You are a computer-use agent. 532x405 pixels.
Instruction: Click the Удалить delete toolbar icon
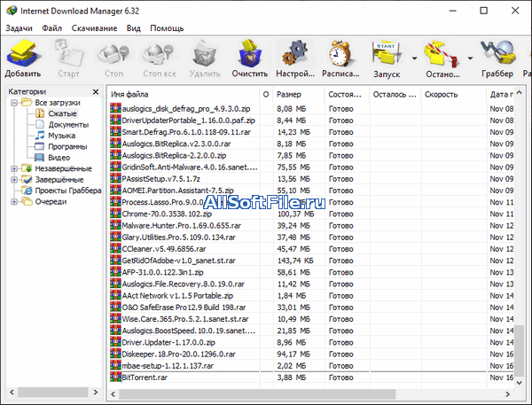(205, 53)
